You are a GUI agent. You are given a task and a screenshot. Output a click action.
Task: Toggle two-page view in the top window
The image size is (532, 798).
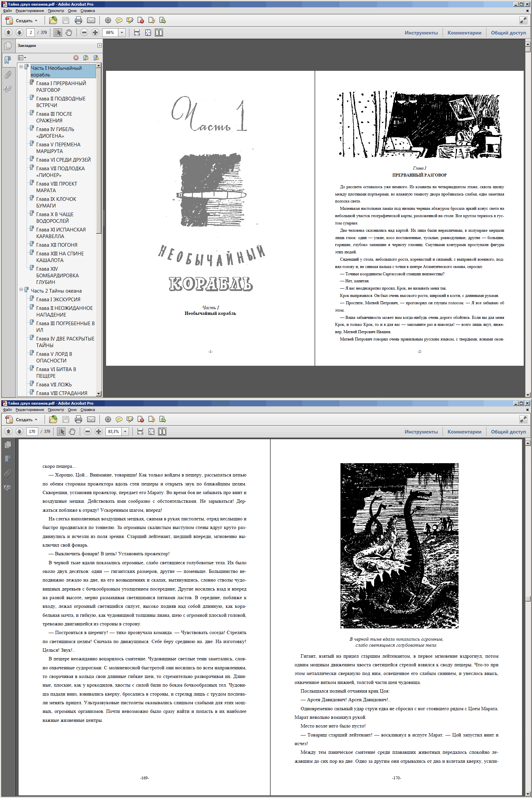tap(159, 32)
